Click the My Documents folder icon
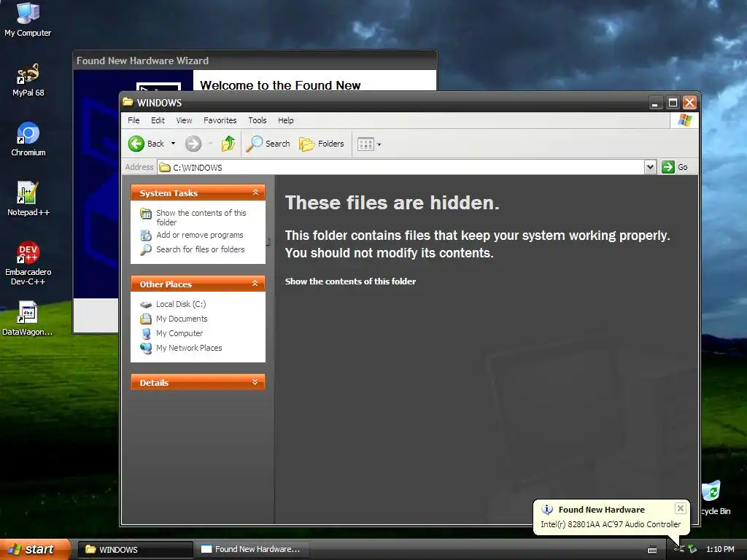Viewport: 747px width, 560px height. tap(146, 319)
